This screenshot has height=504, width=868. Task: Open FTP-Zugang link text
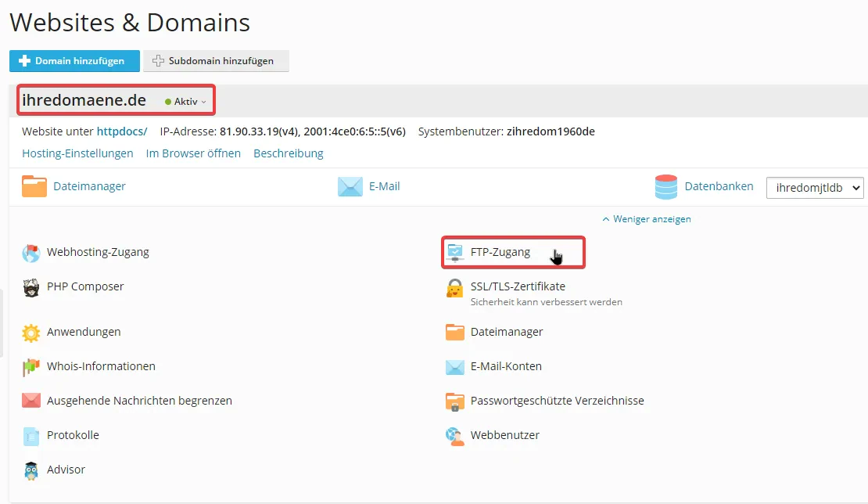tap(500, 252)
